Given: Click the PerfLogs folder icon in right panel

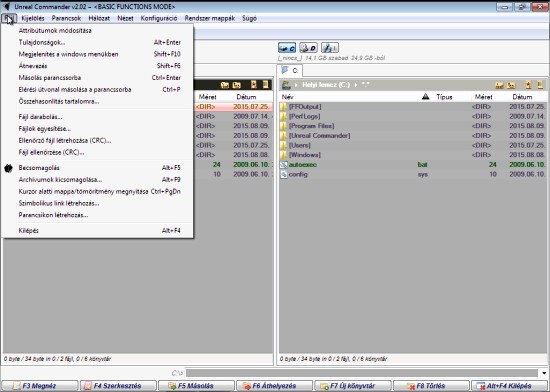Looking at the screenshot, I should (284, 116).
